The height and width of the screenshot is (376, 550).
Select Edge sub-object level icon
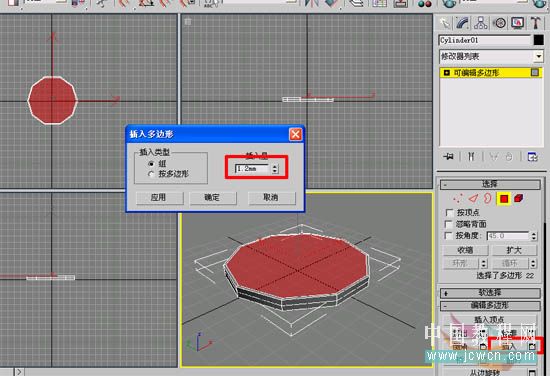473,199
